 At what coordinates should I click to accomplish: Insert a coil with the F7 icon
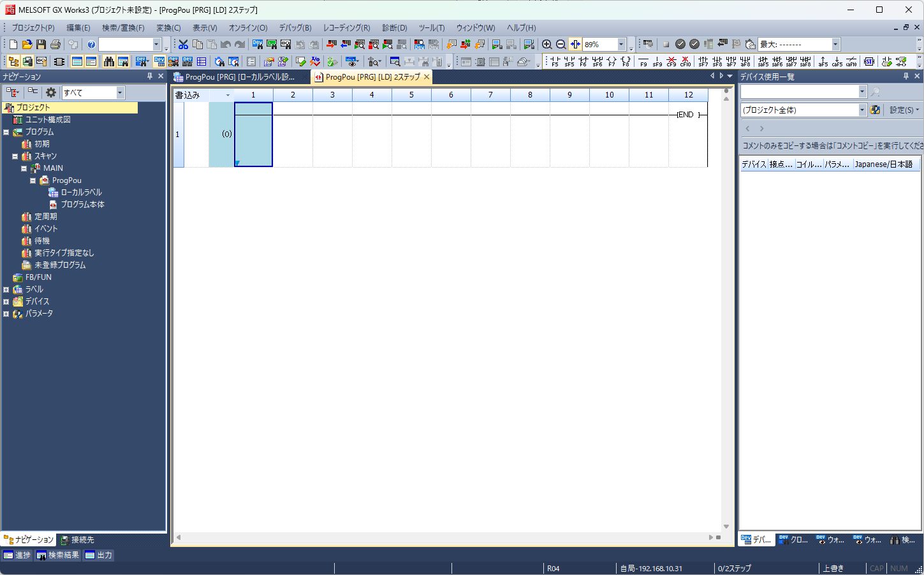pyautogui.click(x=612, y=62)
